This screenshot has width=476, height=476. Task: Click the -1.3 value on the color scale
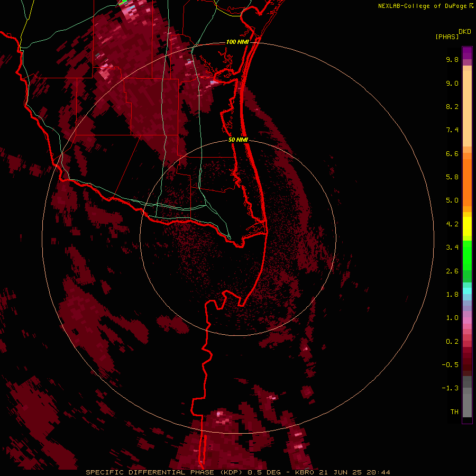pyautogui.click(x=450, y=388)
